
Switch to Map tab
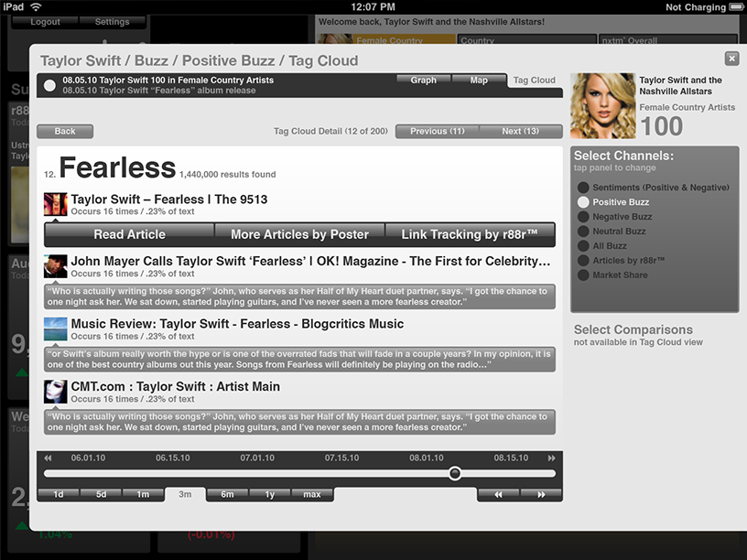479,80
